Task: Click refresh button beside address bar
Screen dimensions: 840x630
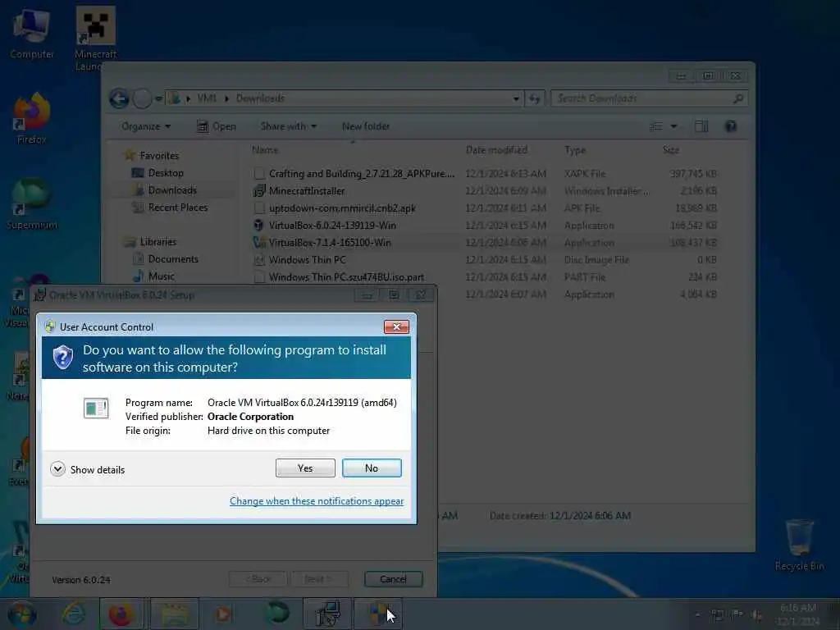Action: click(x=535, y=98)
